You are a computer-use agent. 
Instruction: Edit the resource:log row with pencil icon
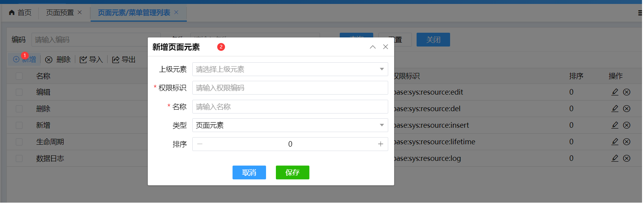[615, 158]
